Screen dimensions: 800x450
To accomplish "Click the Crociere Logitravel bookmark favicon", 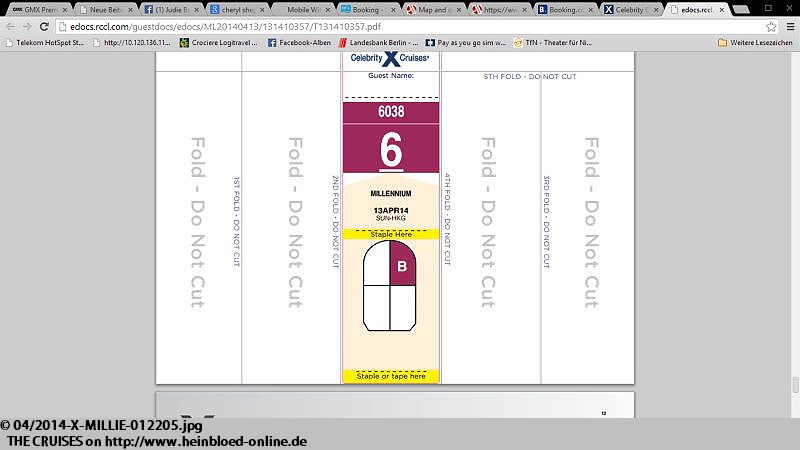I will [184, 43].
